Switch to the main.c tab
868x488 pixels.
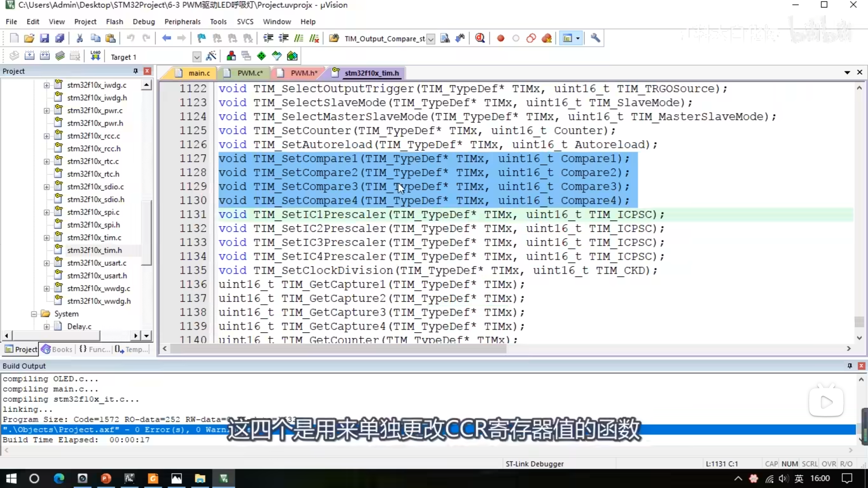click(x=199, y=73)
